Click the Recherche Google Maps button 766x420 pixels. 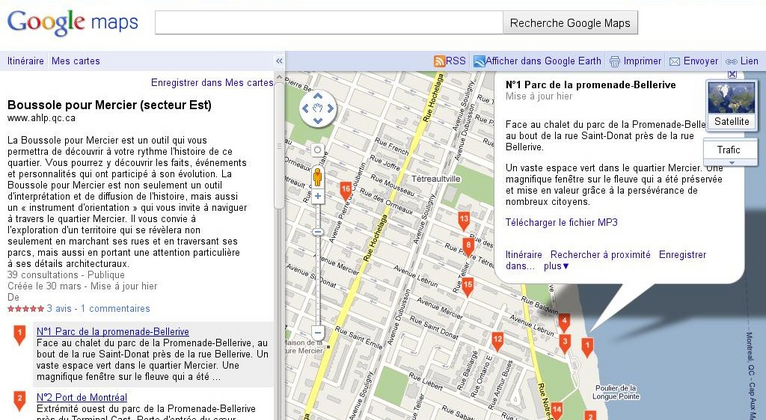(x=570, y=22)
